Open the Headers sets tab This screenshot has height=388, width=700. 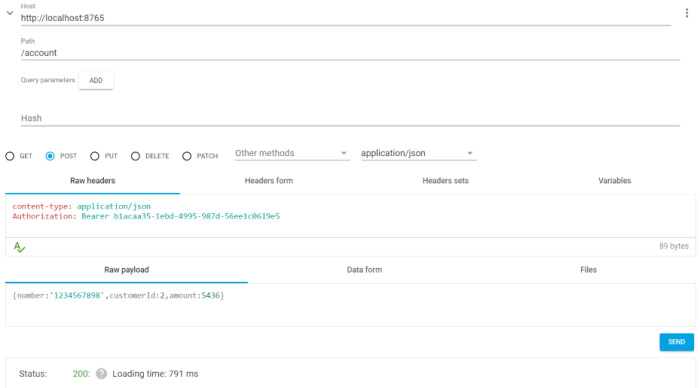pyautogui.click(x=445, y=181)
